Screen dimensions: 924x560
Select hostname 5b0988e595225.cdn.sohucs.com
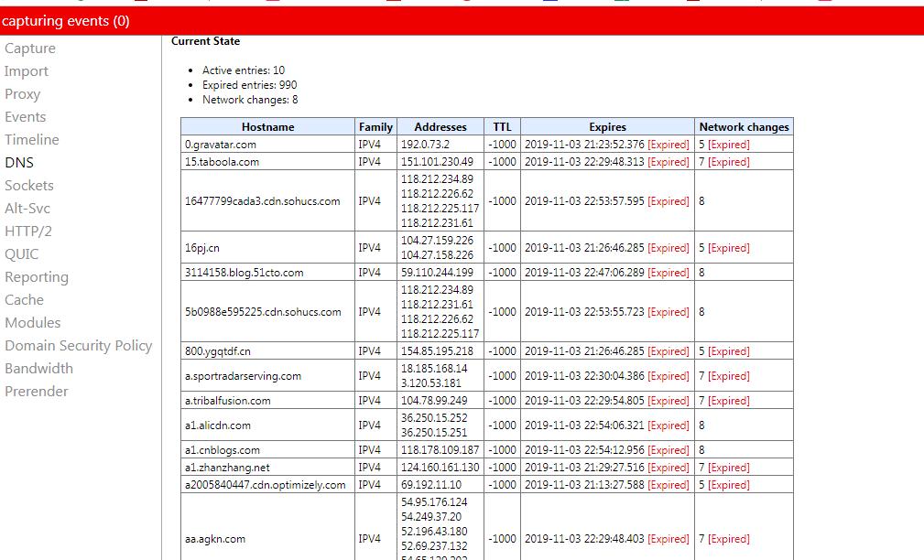pos(263,311)
